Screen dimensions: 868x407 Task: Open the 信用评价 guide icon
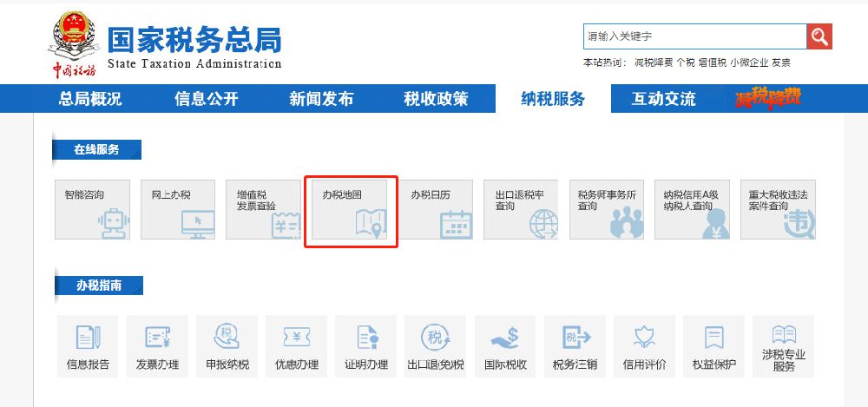click(x=645, y=346)
